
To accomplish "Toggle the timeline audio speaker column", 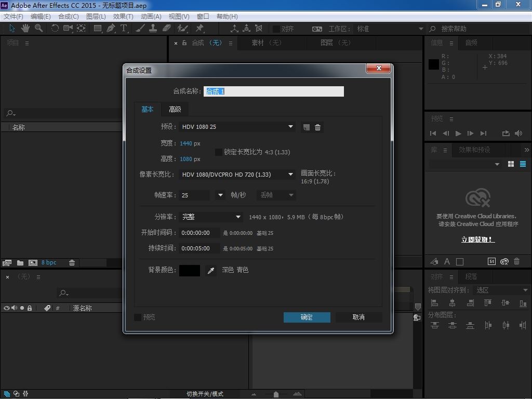I will coord(14,308).
